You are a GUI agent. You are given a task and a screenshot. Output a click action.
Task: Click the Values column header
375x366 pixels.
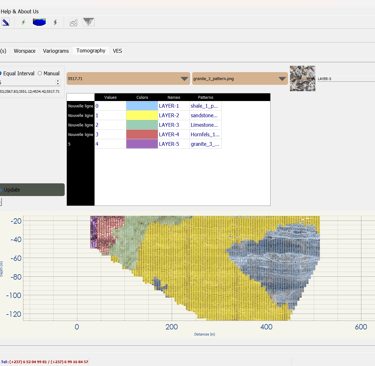click(110, 97)
